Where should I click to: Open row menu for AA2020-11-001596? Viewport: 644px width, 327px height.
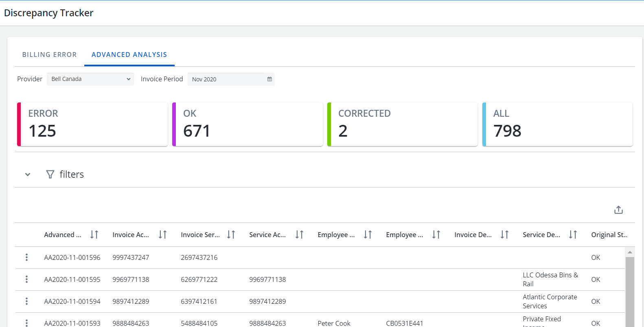(x=26, y=257)
